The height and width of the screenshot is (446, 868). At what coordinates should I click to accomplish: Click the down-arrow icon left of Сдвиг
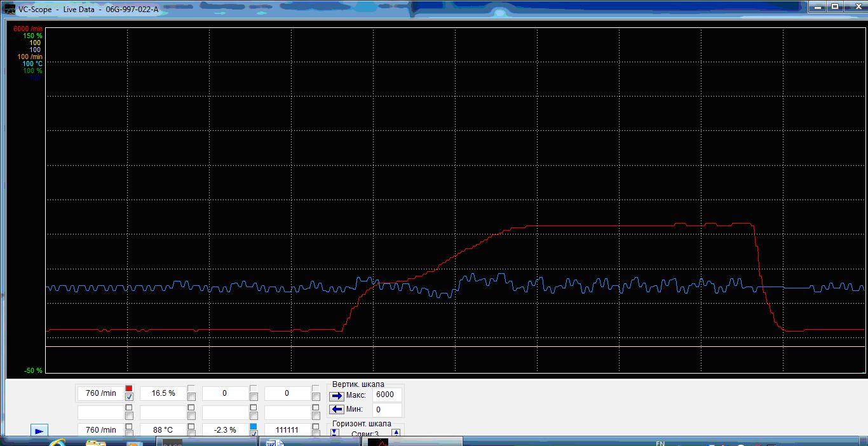(x=334, y=433)
